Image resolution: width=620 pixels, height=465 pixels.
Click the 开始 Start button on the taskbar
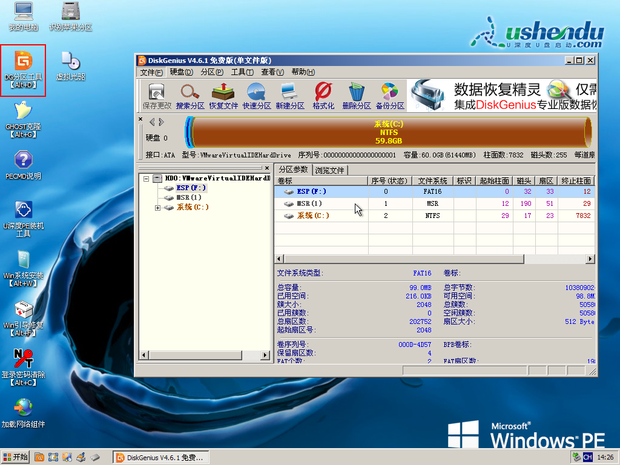pyautogui.click(x=18, y=456)
